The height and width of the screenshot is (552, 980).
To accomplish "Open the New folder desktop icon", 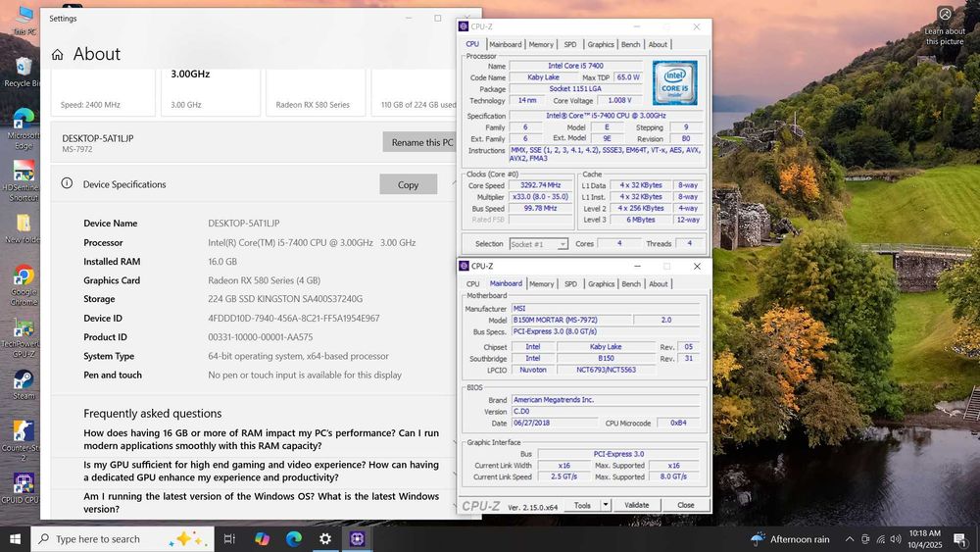I will click(24, 228).
